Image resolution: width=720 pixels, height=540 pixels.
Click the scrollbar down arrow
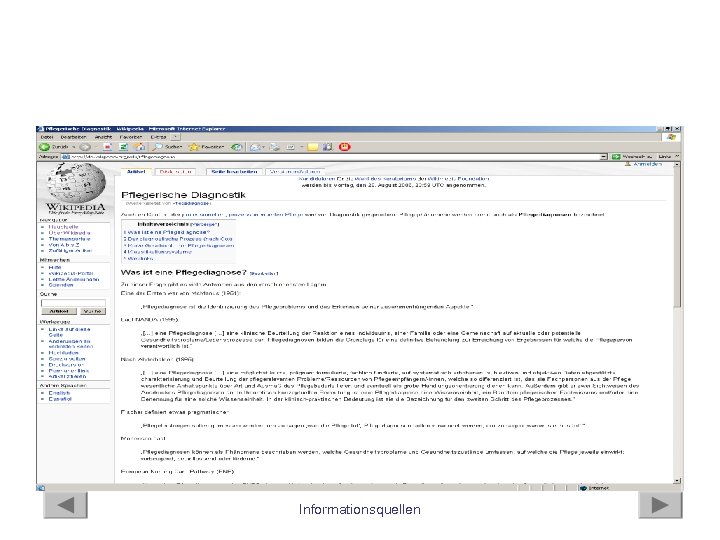coord(677,480)
